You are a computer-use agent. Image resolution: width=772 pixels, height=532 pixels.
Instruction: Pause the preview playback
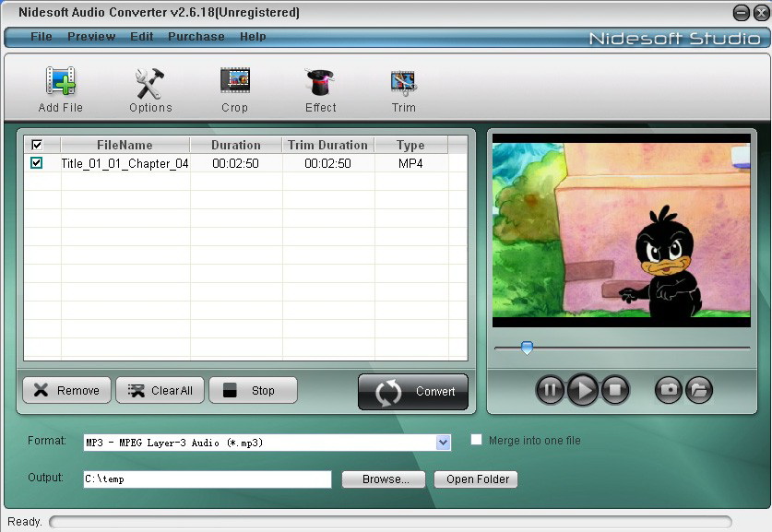(x=550, y=390)
